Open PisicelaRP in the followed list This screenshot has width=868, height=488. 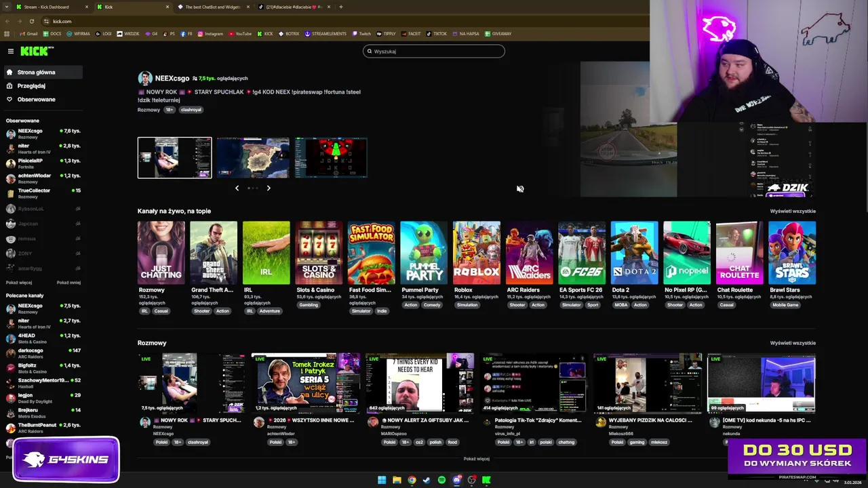43,163
